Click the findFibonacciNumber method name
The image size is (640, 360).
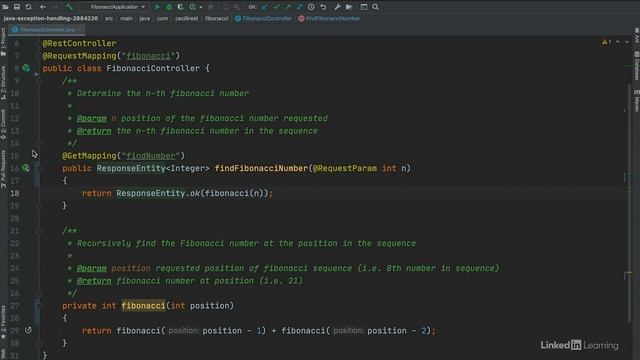(x=261, y=168)
